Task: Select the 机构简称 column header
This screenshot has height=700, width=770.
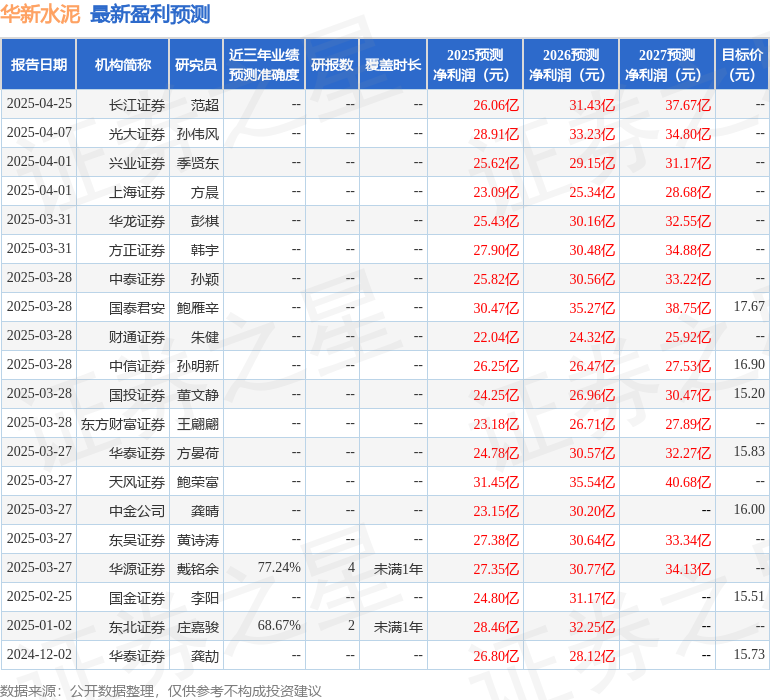Action: (x=123, y=65)
